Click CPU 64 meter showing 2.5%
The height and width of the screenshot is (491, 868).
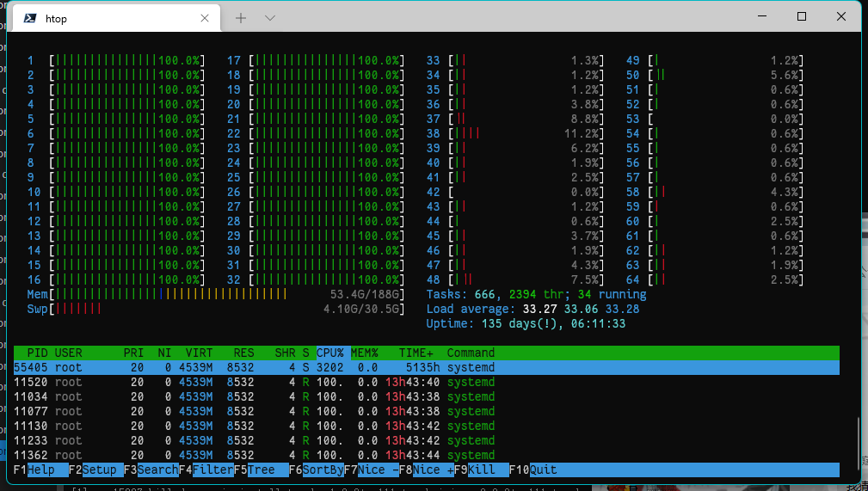pyautogui.click(x=715, y=279)
